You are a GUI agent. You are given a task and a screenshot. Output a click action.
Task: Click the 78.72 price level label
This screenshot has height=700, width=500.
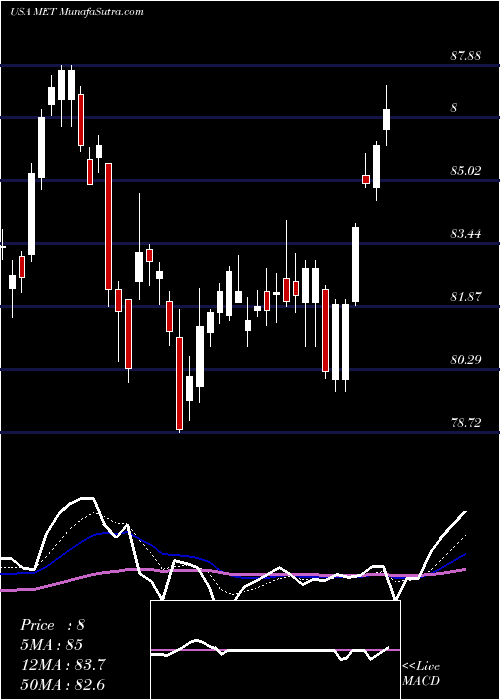pos(466,422)
